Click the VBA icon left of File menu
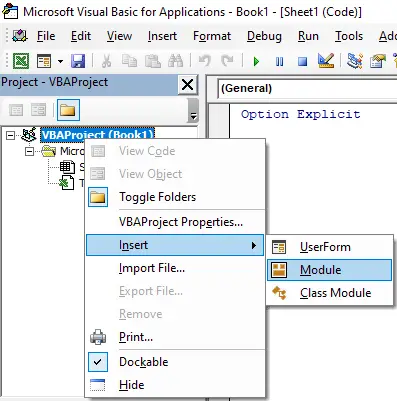This screenshot has width=397, height=401. (20, 36)
